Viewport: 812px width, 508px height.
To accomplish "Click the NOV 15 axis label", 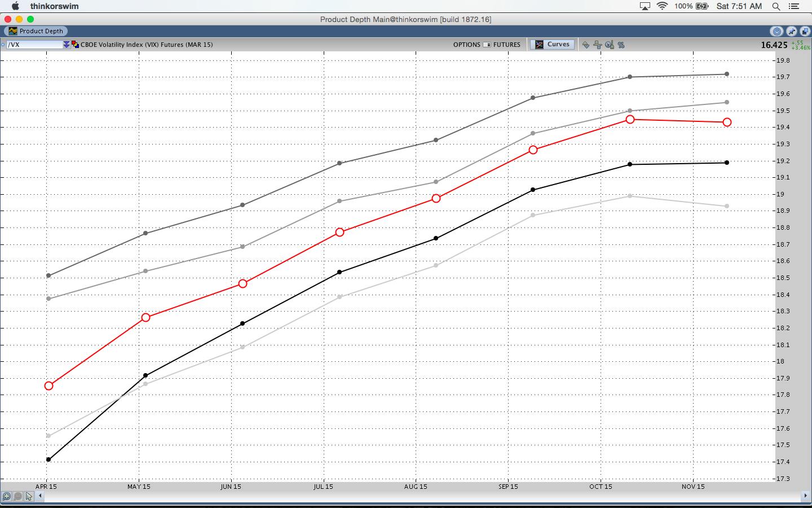I will pyautogui.click(x=693, y=487).
